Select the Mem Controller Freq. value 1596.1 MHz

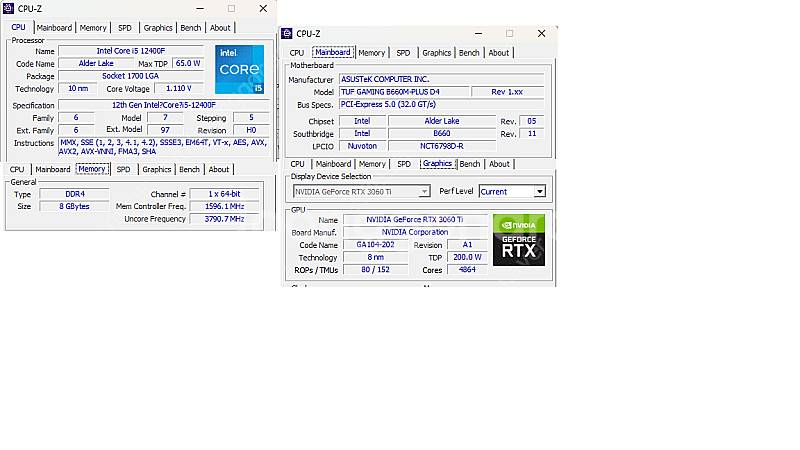[224, 206]
